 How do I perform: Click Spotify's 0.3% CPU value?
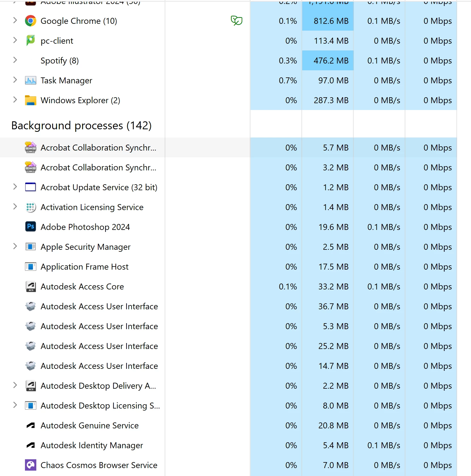tap(288, 61)
